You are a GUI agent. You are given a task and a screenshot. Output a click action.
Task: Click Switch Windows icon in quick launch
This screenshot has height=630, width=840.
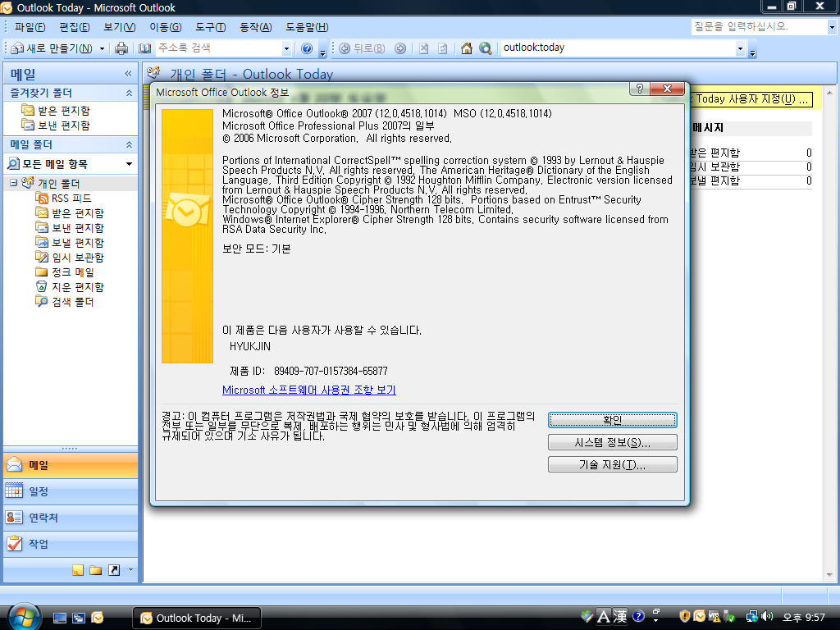click(x=79, y=618)
